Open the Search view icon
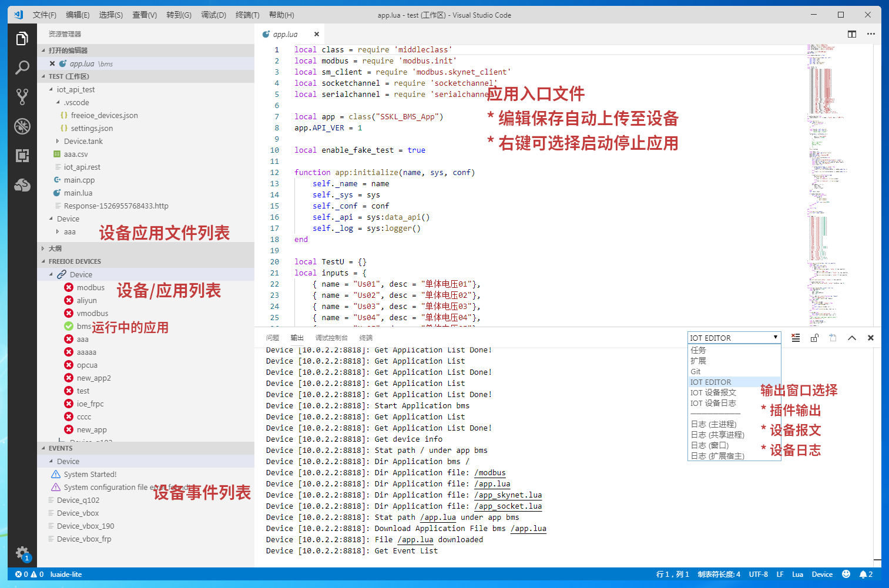 (22, 68)
